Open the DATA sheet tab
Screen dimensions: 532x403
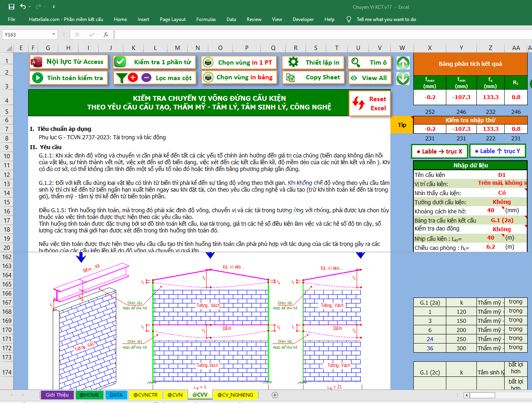point(116,395)
